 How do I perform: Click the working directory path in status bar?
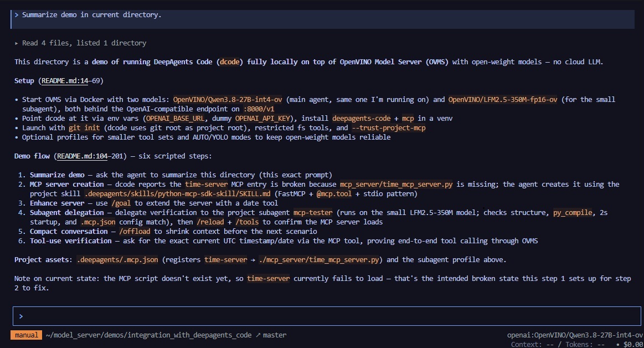(148, 335)
